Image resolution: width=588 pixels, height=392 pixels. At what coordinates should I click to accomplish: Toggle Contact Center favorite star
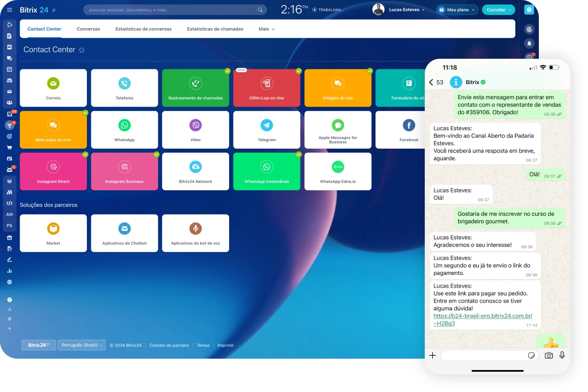click(x=82, y=50)
